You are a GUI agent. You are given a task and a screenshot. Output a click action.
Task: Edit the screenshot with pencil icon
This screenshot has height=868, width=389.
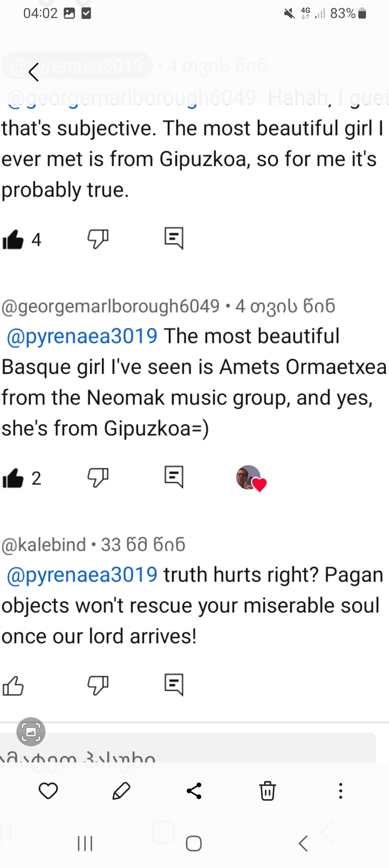point(121,791)
